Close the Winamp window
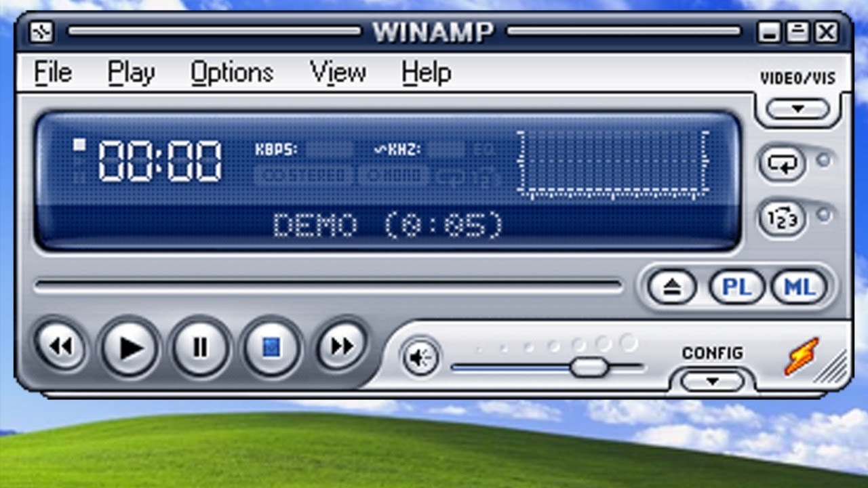868x488 pixels. 827,32
